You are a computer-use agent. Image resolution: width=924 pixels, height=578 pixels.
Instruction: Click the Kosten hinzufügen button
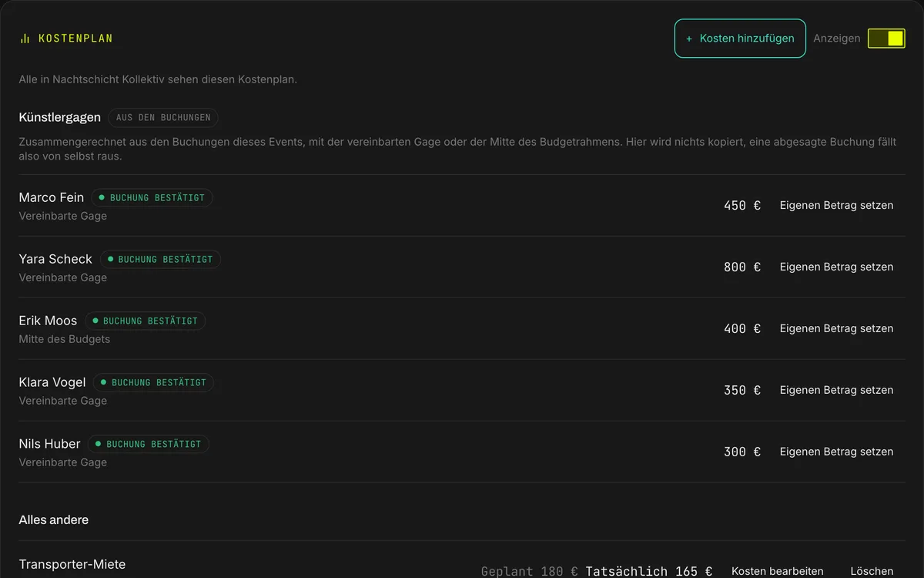(x=740, y=39)
